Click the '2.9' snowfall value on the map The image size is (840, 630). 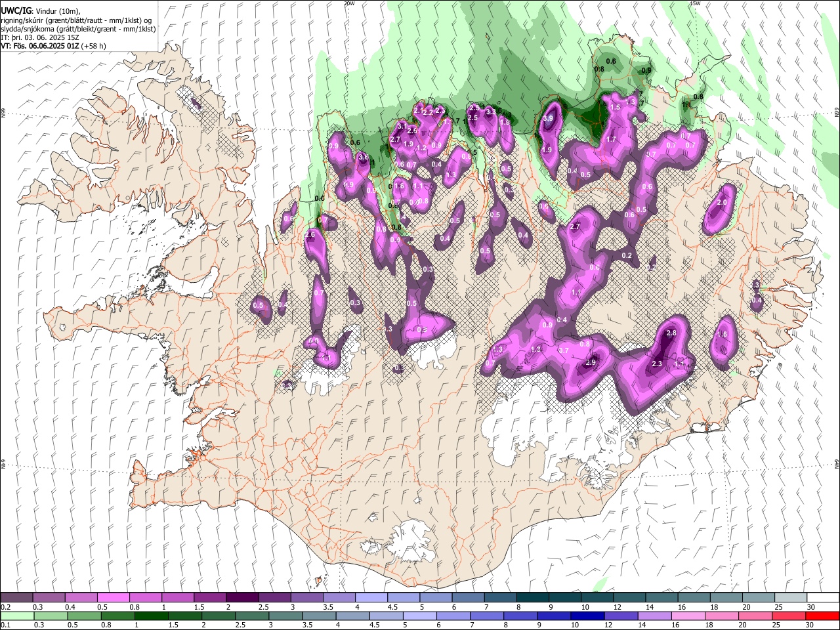coord(590,363)
